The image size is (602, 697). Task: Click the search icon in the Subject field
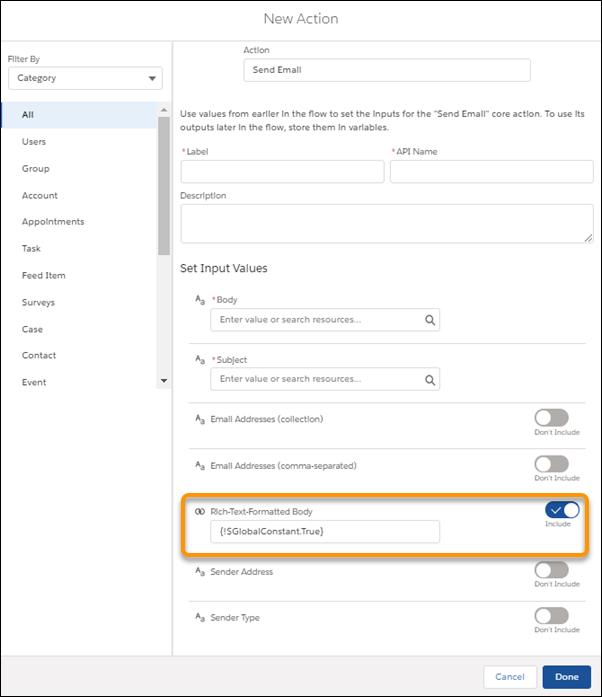[x=429, y=380]
